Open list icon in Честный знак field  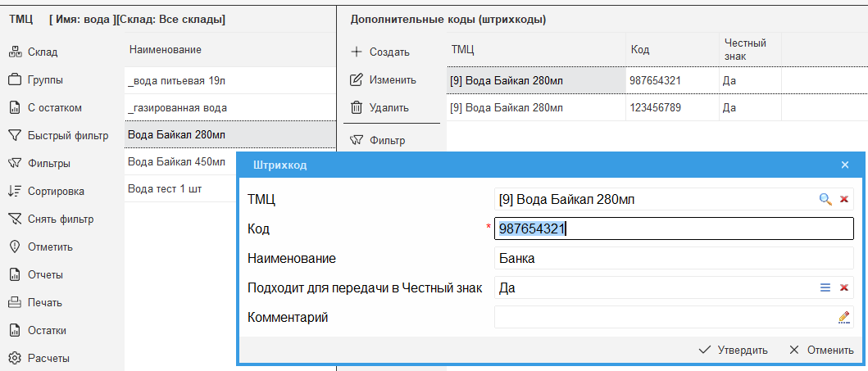[825, 287]
